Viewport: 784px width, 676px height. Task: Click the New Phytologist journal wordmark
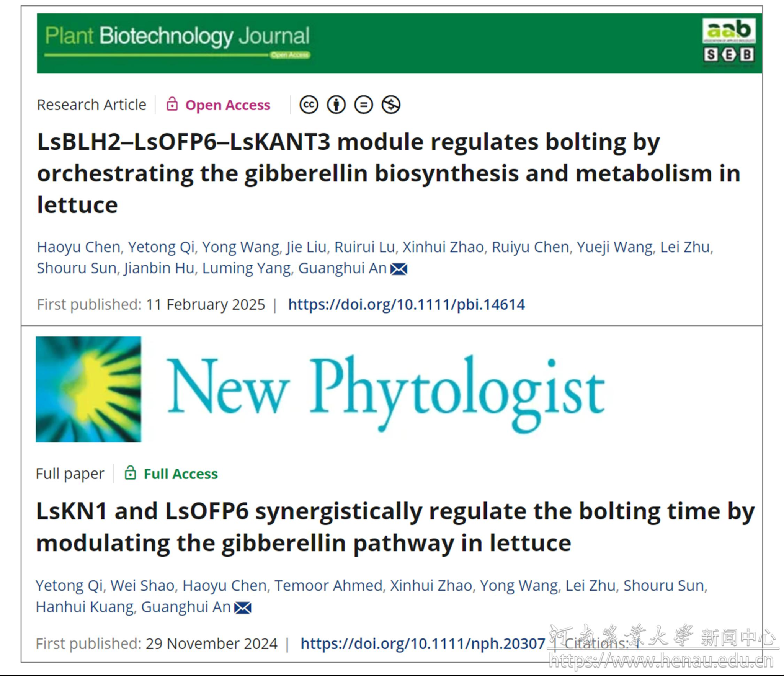tap(386, 394)
